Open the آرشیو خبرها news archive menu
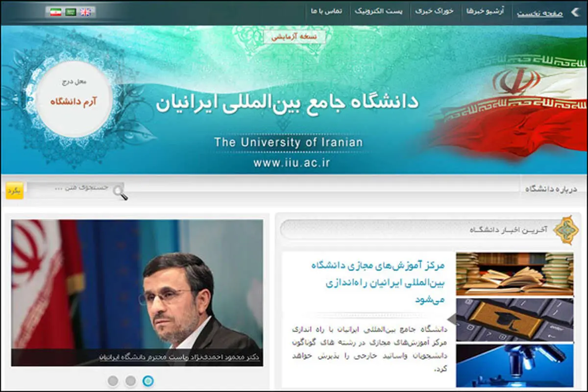588x392 pixels. point(485,11)
